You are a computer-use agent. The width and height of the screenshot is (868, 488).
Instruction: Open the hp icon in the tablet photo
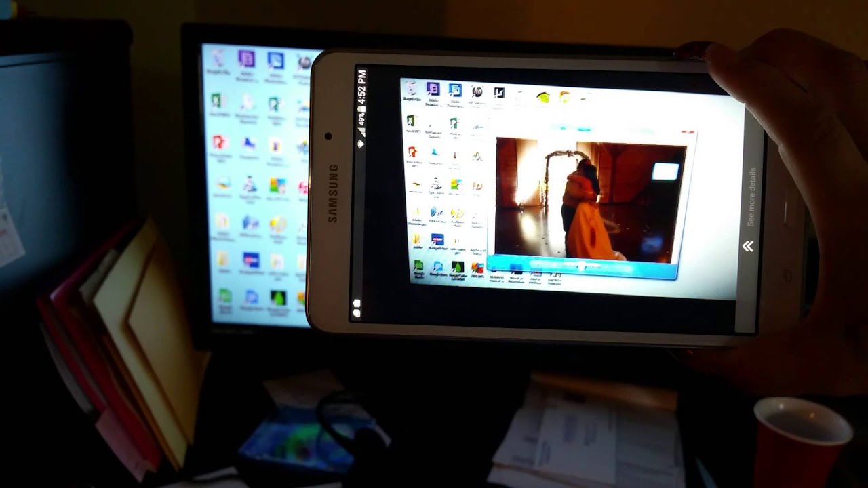477,91
